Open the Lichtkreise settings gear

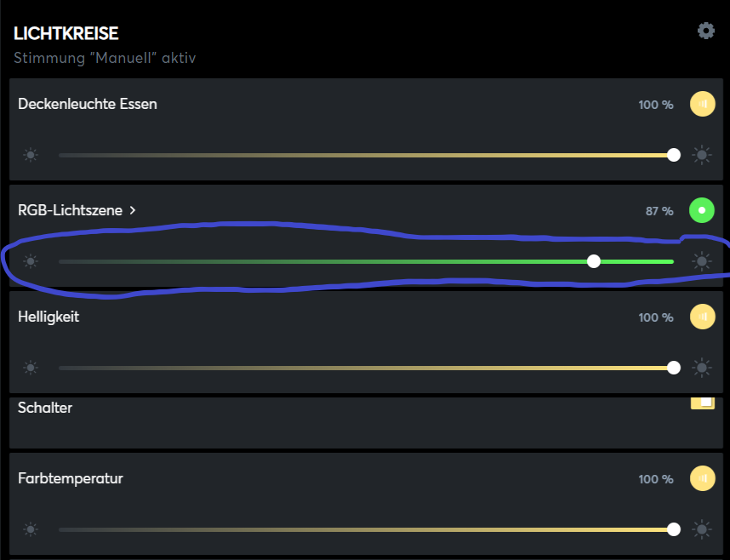click(x=705, y=31)
